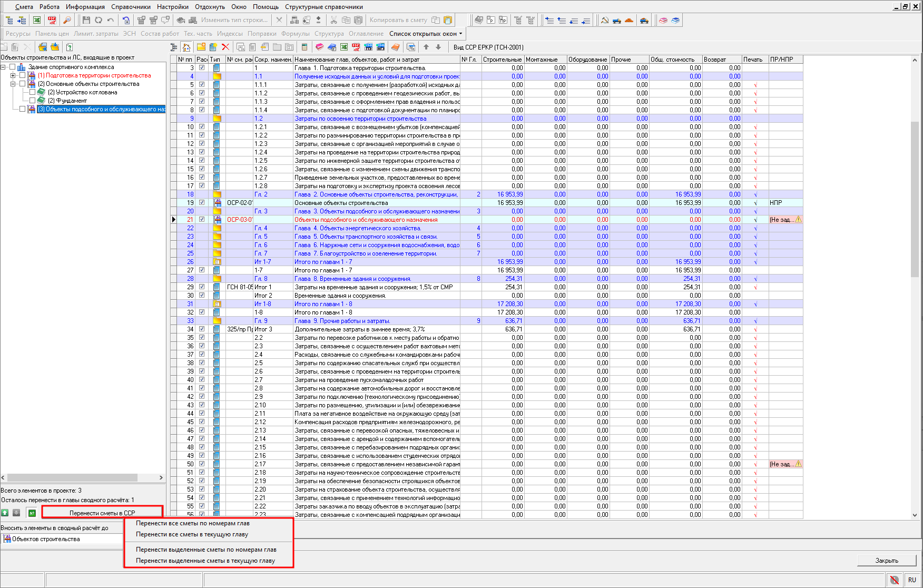Open the Список открытых окон dropdown
Screen dimensions: 923x588
pyautogui.click(x=426, y=34)
